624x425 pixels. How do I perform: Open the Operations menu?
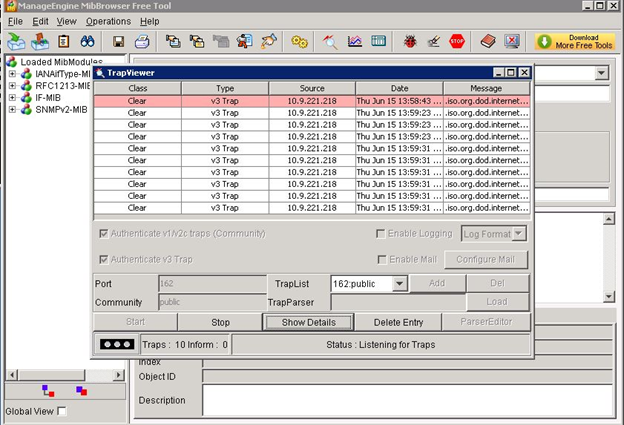[108, 21]
